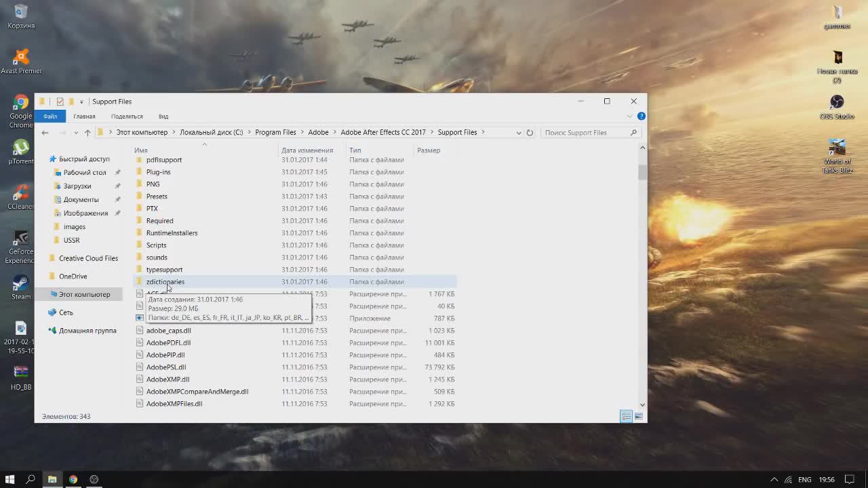Image resolution: width=868 pixels, height=488 pixels.
Task: Navigate to Adobe After Effects CC 2017 breadcrumb
Action: point(383,132)
